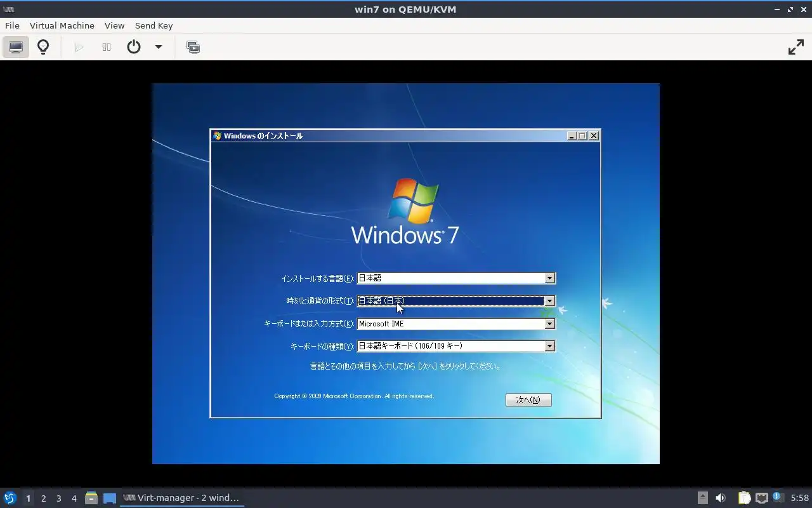The height and width of the screenshot is (508, 812).
Task: Click the インストールする言語(E) label
Action: 317,279
